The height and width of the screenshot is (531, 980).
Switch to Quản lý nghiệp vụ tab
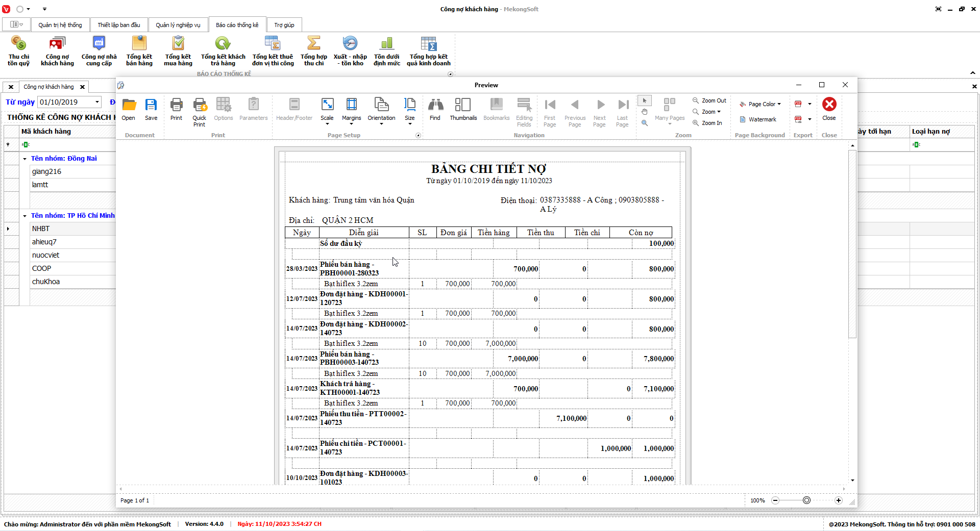pos(178,25)
